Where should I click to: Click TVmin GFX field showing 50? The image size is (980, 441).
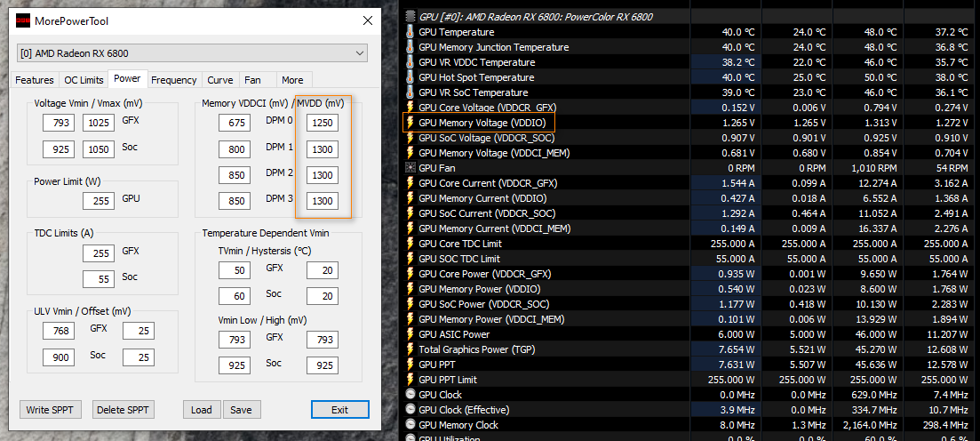[x=235, y=269]
